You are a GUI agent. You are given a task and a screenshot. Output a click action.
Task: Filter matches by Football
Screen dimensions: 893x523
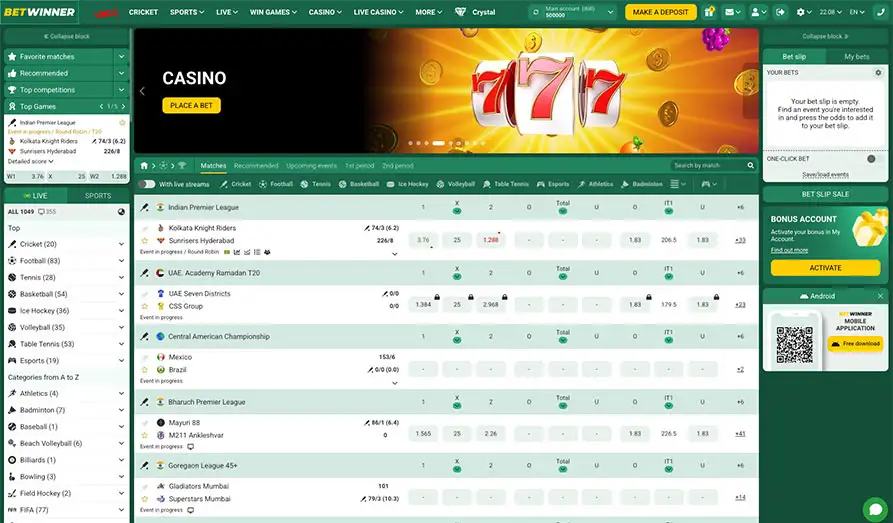(276, 184)
